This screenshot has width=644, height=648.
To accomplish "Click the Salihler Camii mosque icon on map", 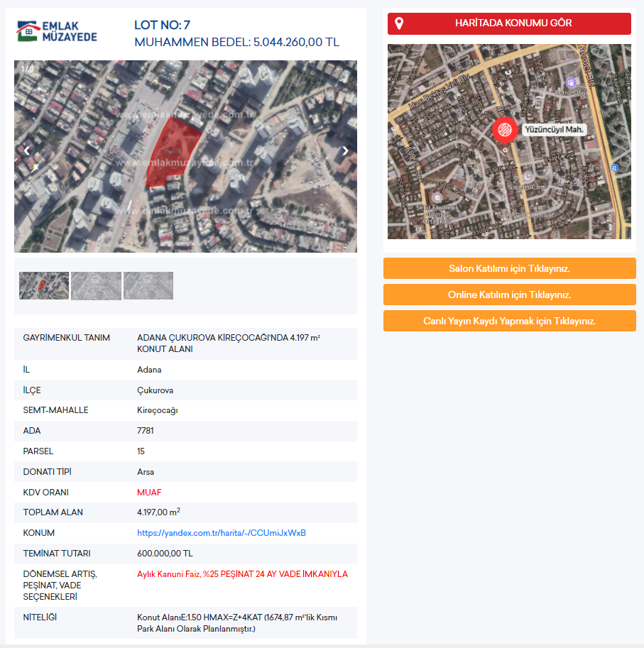I will coord(527,176).
